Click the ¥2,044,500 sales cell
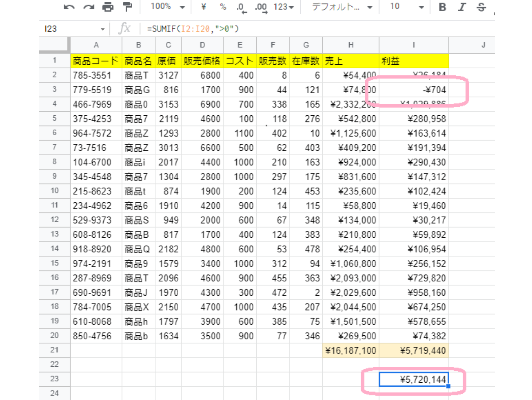This screenshot has width=532, height=400. (351, 306)
